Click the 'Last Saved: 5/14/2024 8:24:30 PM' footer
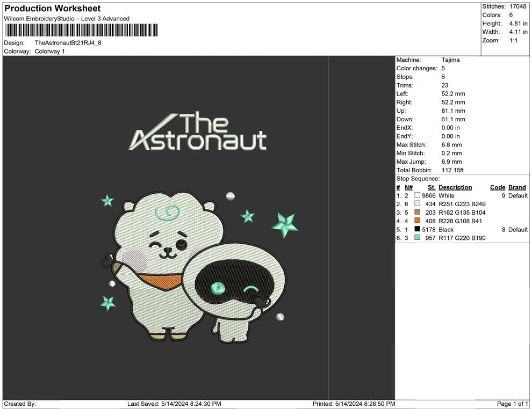This screenshot has height=409, width=532. [174, 404]
